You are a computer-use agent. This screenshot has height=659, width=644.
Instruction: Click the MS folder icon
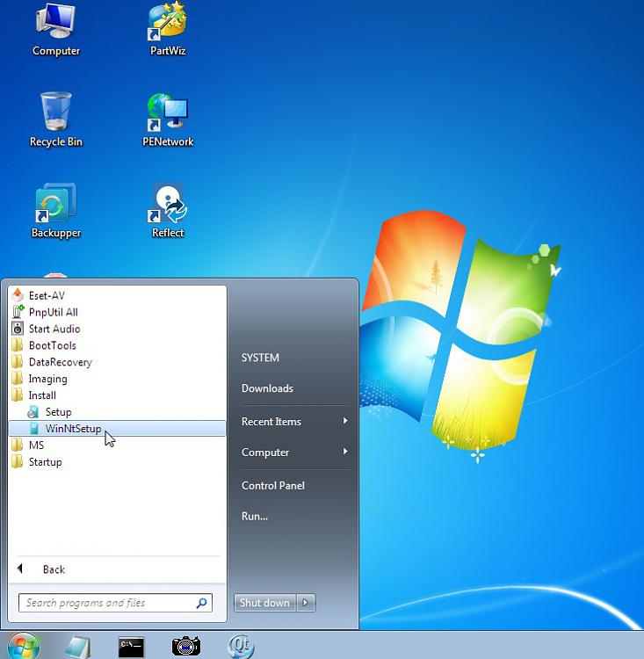tap(18, 445)
